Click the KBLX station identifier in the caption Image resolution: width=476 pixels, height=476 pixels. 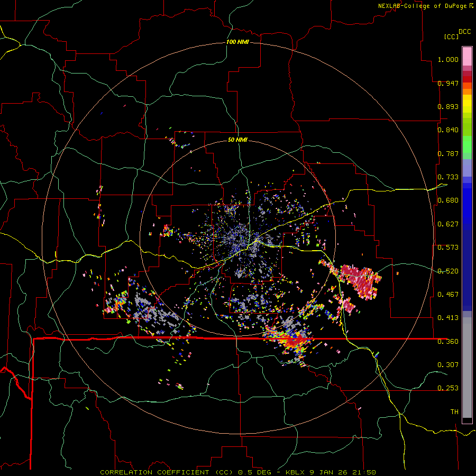point(296,472)
